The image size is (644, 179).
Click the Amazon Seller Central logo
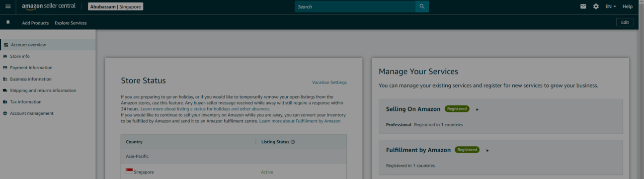49,6
